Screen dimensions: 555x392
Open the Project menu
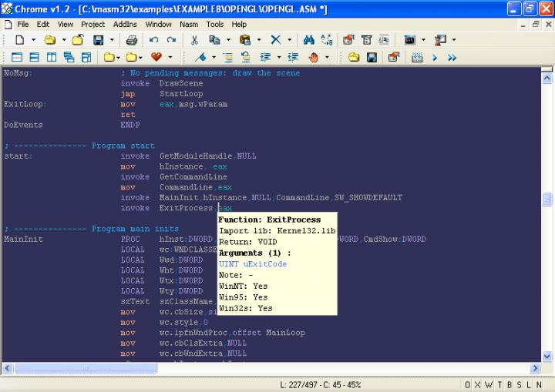click(92, 24)
